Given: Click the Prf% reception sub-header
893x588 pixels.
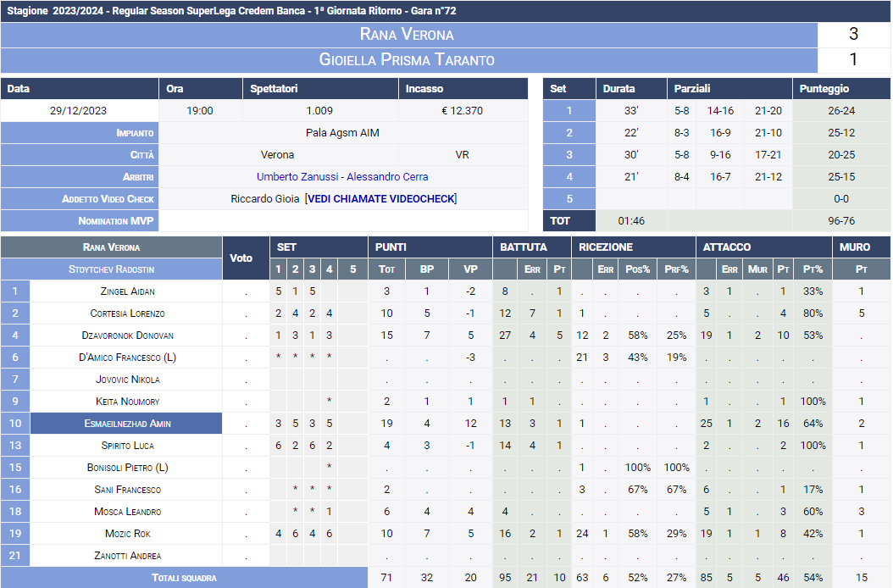Looking at the screenshot, I should [x=677, y=269].
